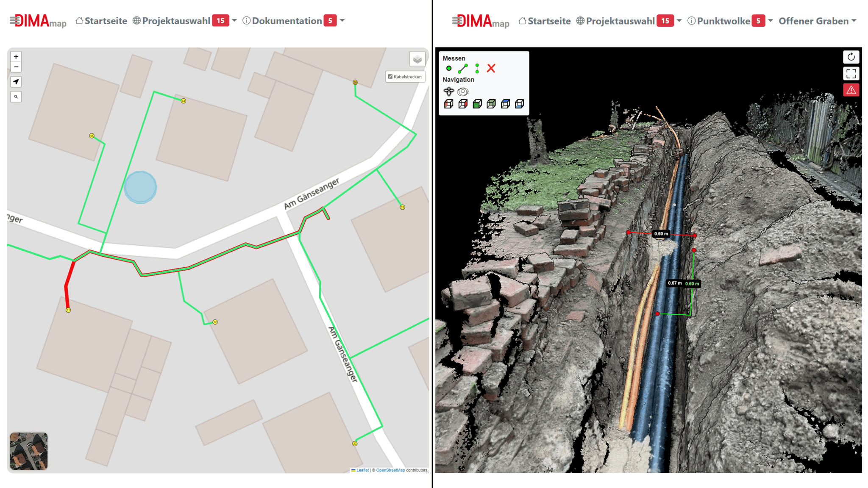Screen dimensions: 868x488
Task: Select the vertical height measurement tool
Action: (477, 68)
